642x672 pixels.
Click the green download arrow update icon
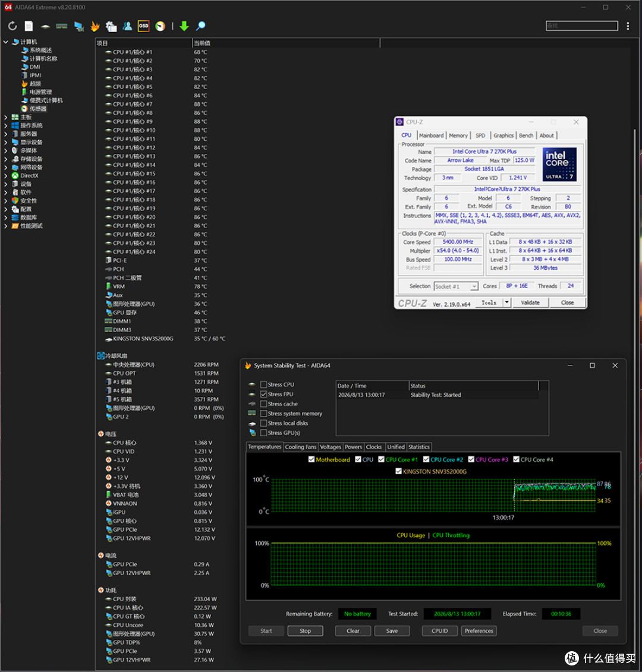coord(184,26)
